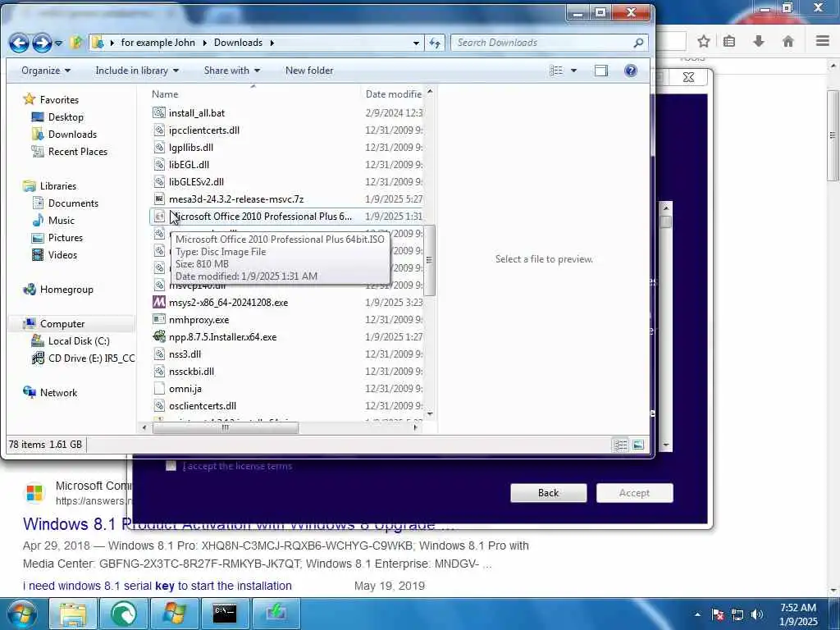840x630 pixels.
Task: Select Libraries in navigation pane
Action: point(58,186)
